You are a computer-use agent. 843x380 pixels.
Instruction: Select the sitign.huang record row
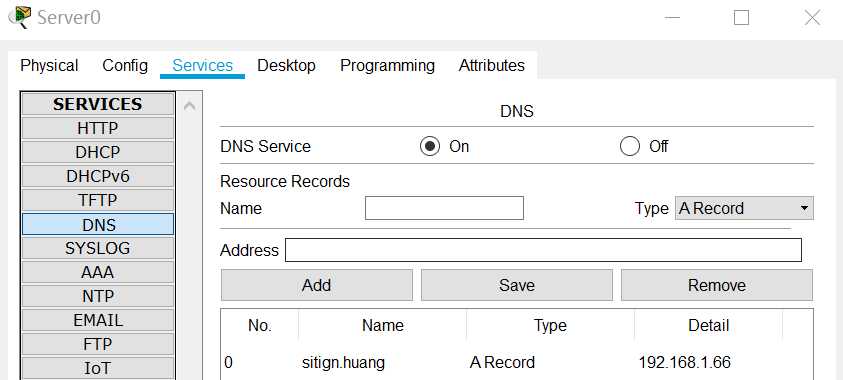tap(517, 362)
